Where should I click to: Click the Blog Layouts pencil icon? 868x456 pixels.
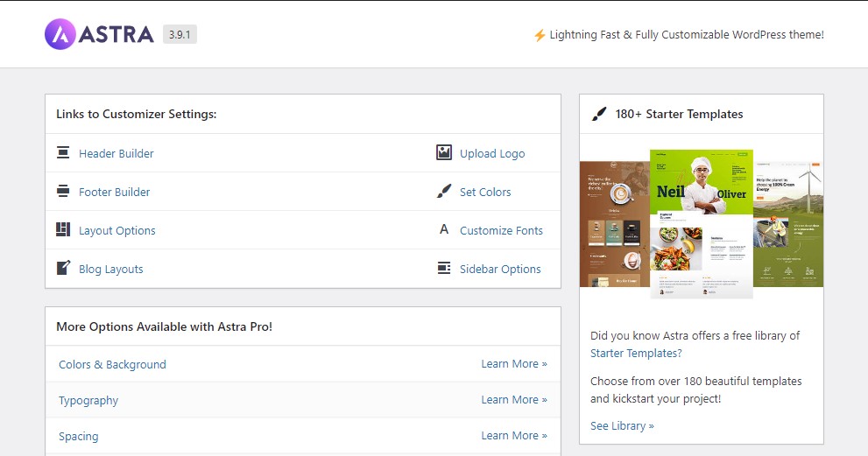[63, 268]
